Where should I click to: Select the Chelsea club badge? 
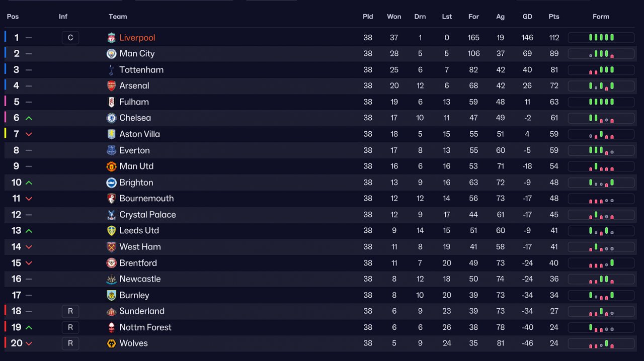pos(111,118)
